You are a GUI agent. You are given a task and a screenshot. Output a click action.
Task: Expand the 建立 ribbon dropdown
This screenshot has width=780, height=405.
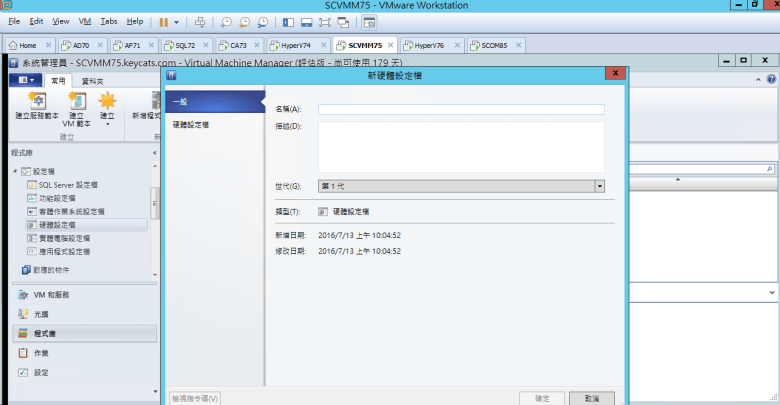click(x=107, y=123)
